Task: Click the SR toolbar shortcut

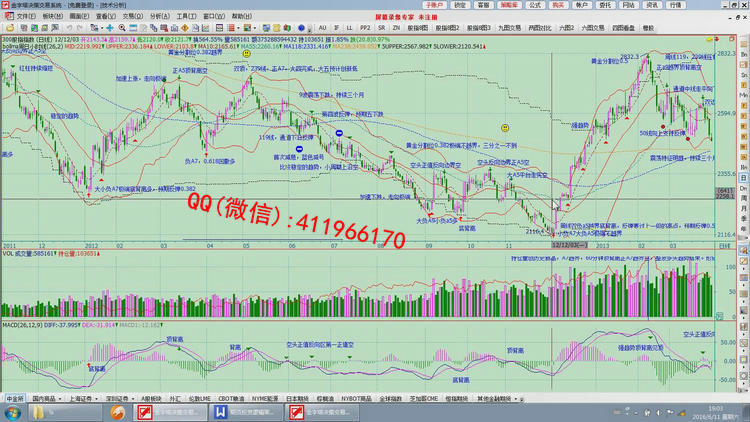Action: point(382,28)
